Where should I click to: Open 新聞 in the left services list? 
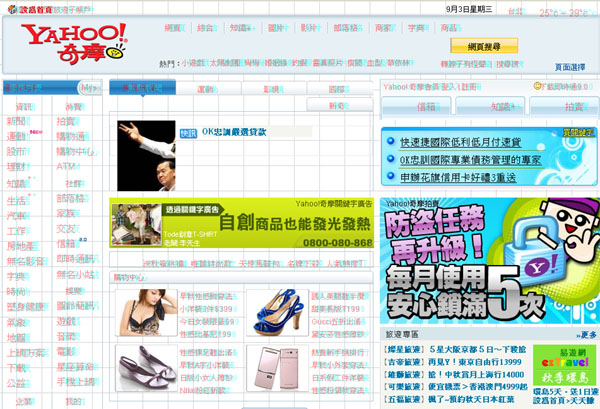pyautogui.click(x=17, y=121)
